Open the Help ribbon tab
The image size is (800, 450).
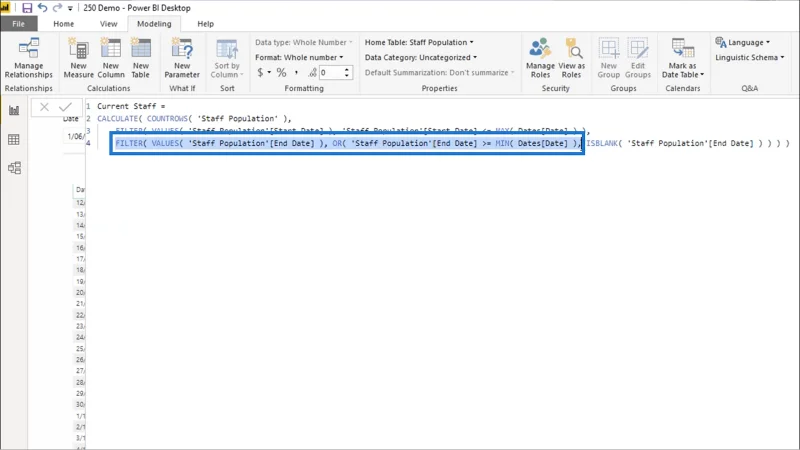[x=206, y=23]
